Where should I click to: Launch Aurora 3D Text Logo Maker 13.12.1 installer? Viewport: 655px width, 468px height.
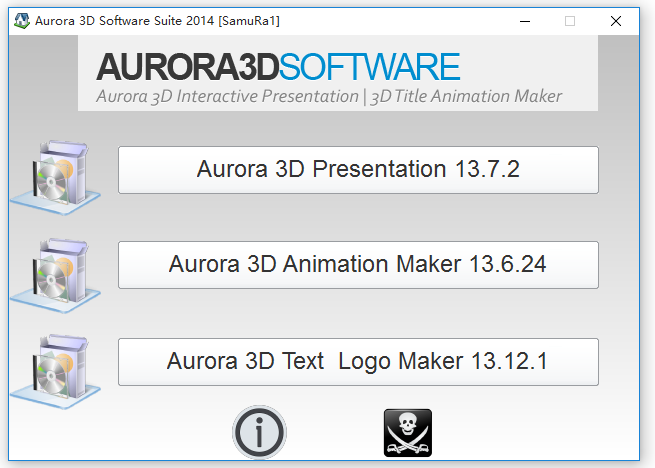[x=358, y=361]
